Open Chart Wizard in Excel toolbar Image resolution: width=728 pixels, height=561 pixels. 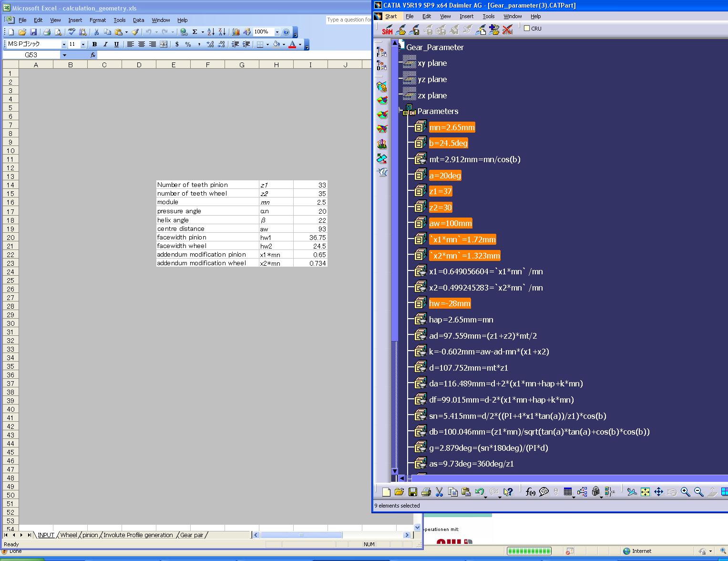(236, 32)
